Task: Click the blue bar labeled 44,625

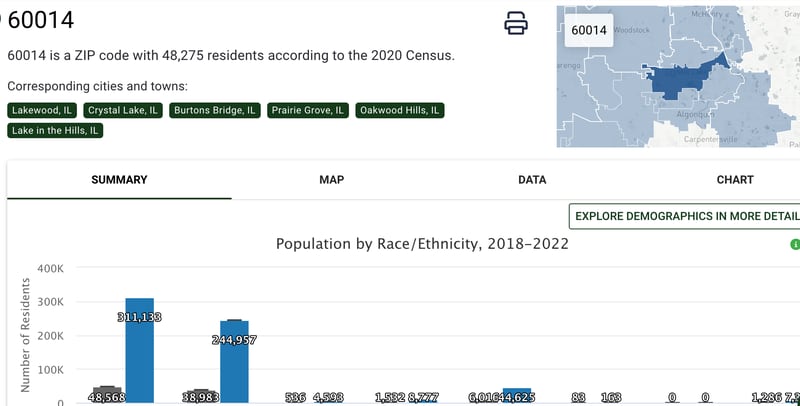Action: coord(517,395)
